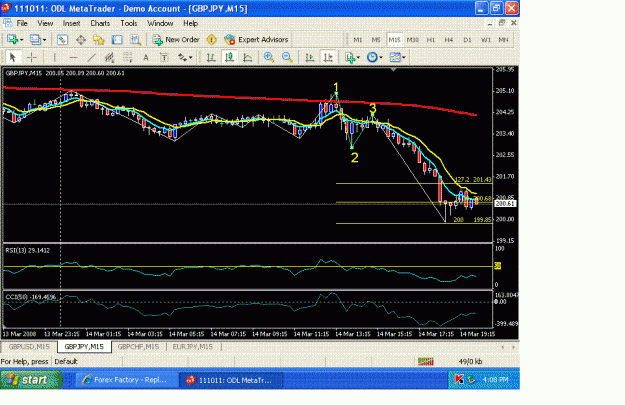Select the M1 timeframe

[x=358, y=40]
